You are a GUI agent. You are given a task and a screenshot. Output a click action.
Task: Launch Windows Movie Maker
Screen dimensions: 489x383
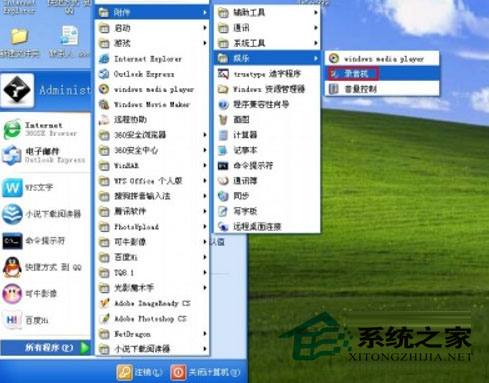152,105
